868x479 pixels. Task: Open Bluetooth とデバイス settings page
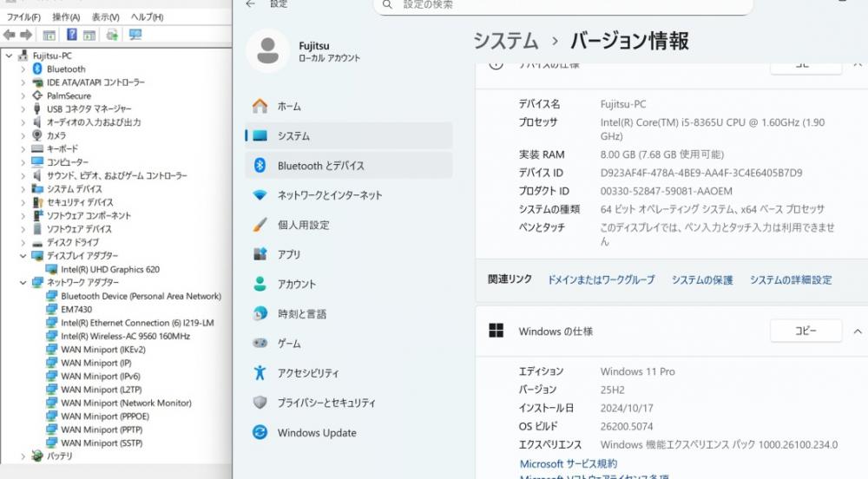tap(320, 166)
